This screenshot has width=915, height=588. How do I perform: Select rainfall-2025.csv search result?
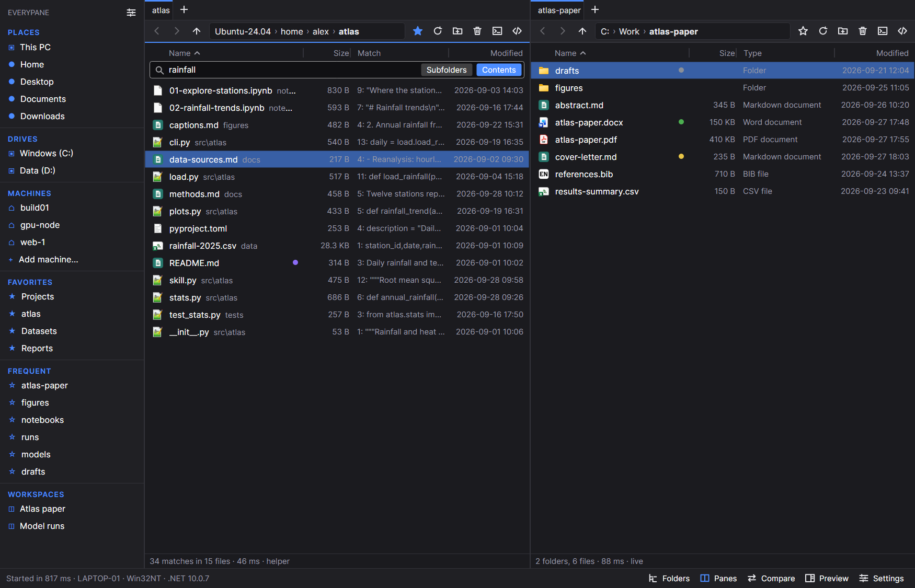[x=337, y=246]
